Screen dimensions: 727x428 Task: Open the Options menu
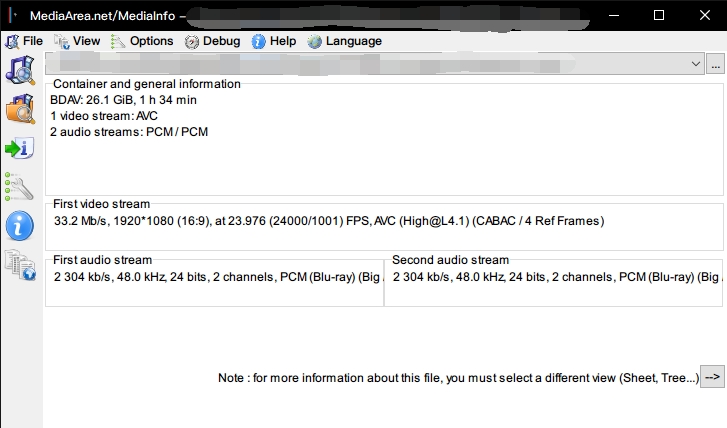click(x=142, y=41)
